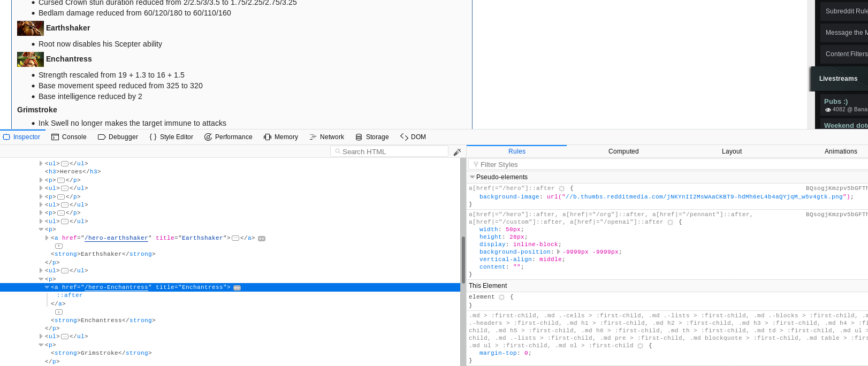This screenshot has width=868, height=366.
Task: Open the Message the Mods sidebar button
Action: [844, 33]
